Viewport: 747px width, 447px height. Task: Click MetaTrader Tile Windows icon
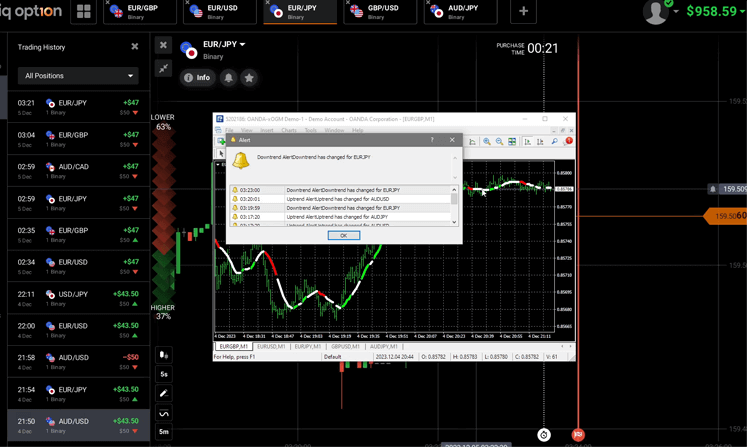[512, 142]
